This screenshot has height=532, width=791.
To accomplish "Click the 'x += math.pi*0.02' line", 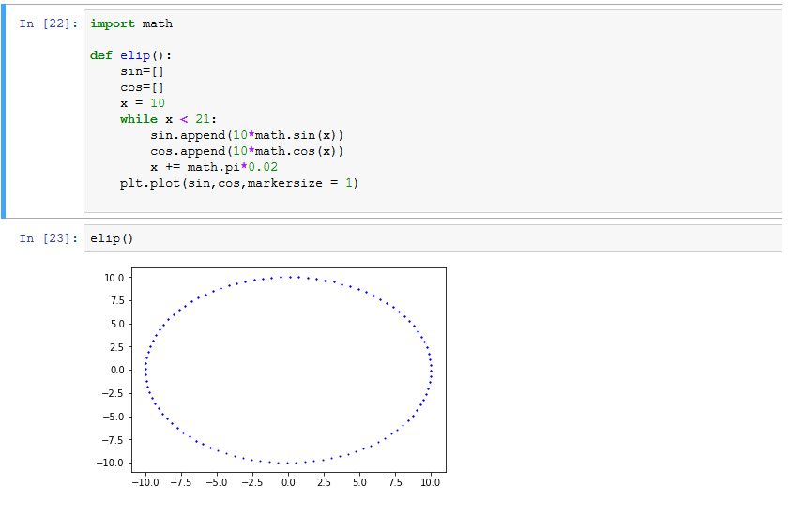I will tap(214, 167).
